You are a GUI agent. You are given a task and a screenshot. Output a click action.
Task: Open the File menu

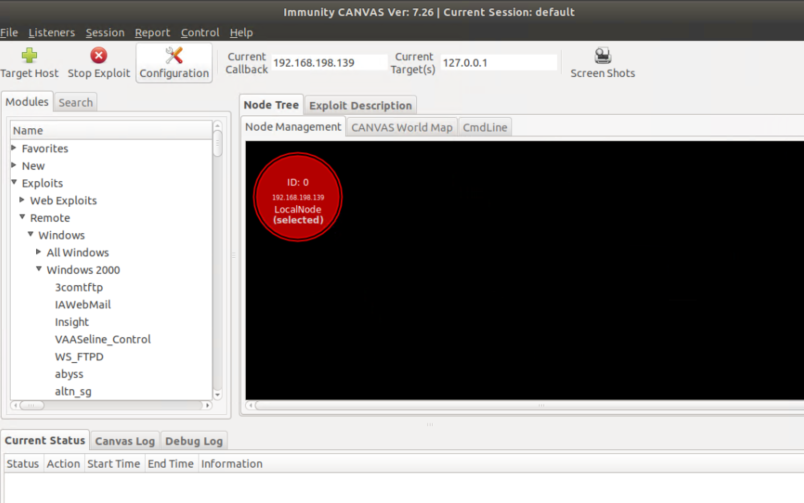click(x=9, y=32)
